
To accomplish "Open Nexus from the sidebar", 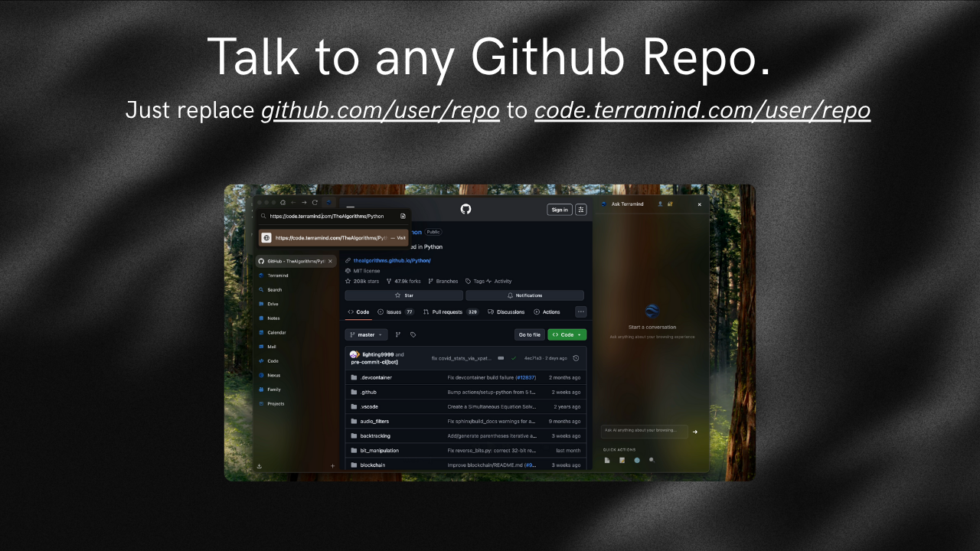I will click(x=272, y=375).
